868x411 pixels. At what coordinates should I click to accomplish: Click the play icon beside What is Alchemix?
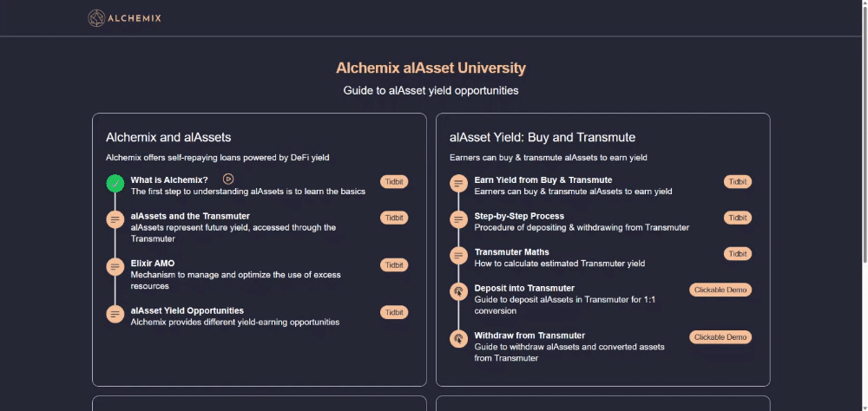[228, 179]
